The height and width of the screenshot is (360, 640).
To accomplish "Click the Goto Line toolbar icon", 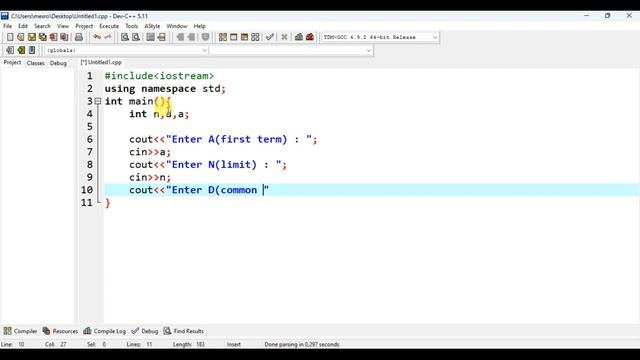I will click(x=162, y=37).
